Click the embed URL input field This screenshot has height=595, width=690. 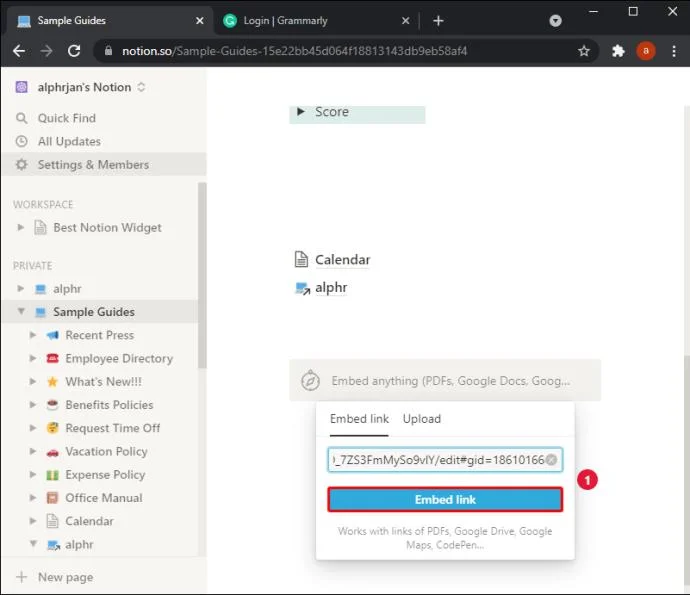tap(445, 460)
